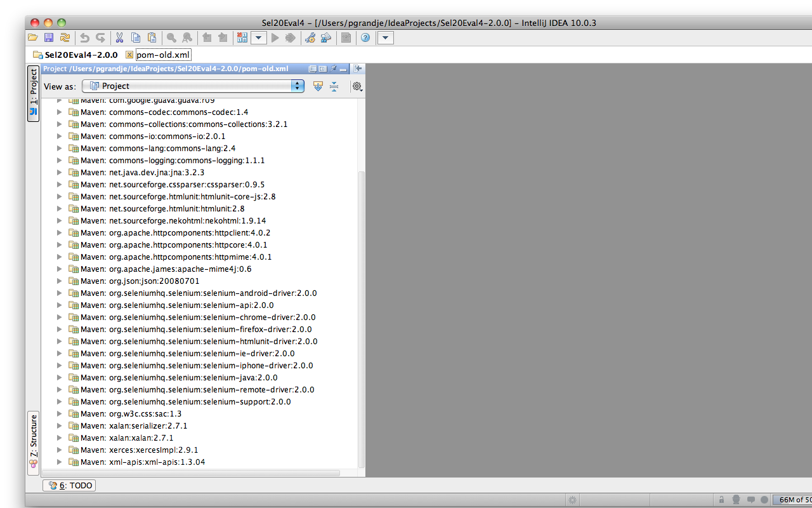
Task: Open the 6: TODO tool window tab
Action: tap(69, 485)
